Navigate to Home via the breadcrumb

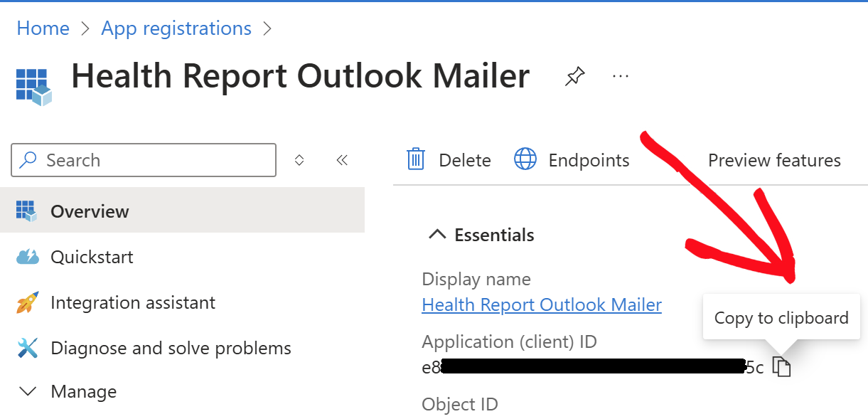[x=43, y=28]
